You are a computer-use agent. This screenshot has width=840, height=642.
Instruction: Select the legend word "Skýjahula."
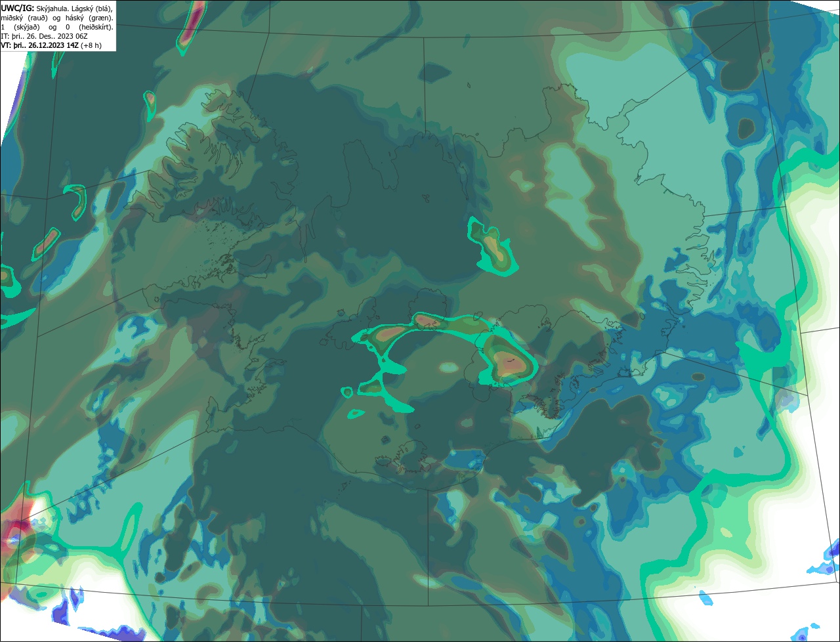tap(52, 9)
